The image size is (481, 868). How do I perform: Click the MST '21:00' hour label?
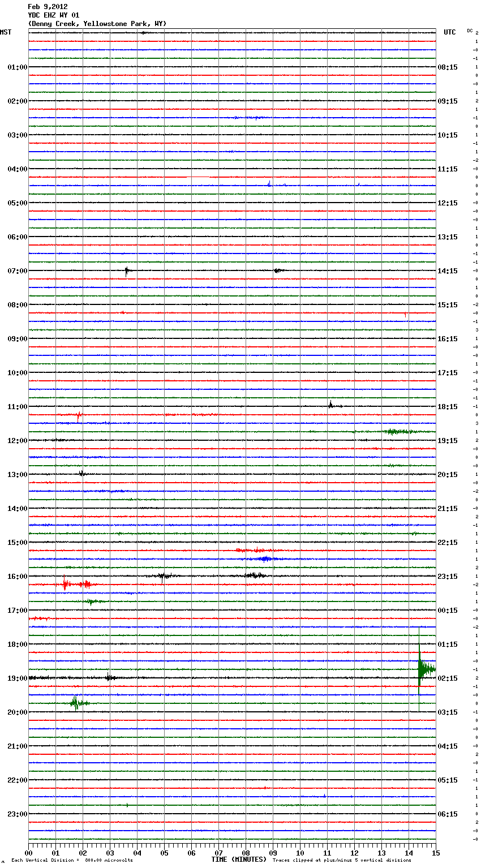[x=17, y=746]
